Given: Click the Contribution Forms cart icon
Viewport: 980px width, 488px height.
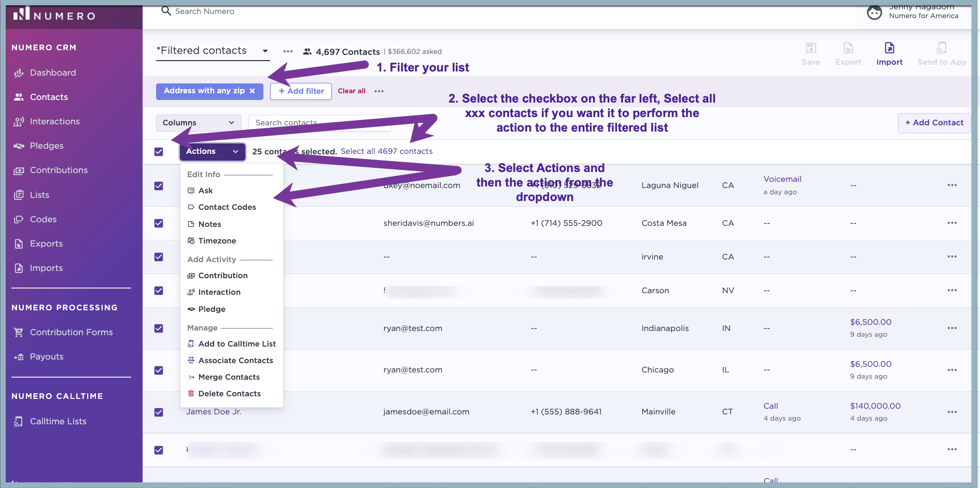Looking at the screenshot, I should click(19, 332).
